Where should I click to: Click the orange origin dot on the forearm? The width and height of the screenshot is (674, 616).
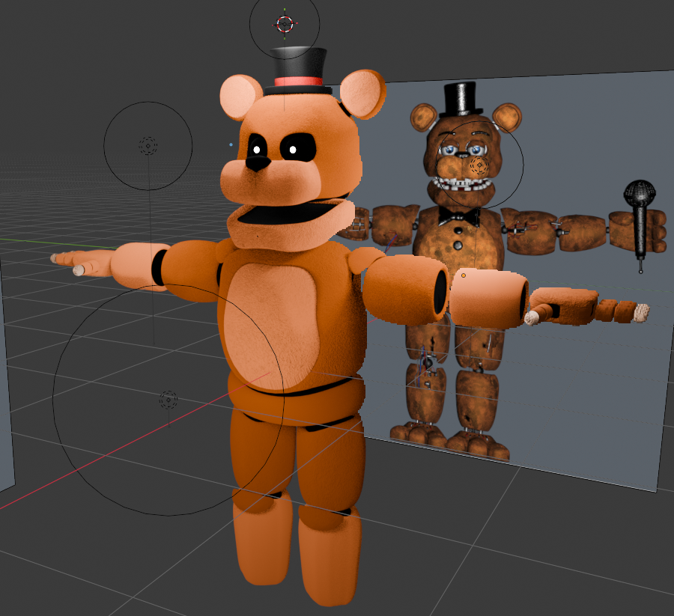click(464, 275)
